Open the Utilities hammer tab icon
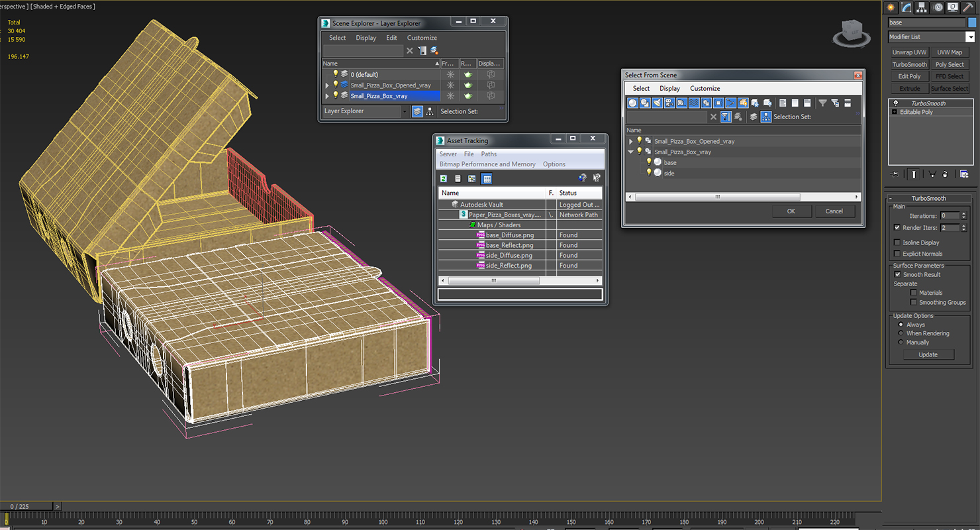Viewport: 980px width, 530px height. pos(969,7)
